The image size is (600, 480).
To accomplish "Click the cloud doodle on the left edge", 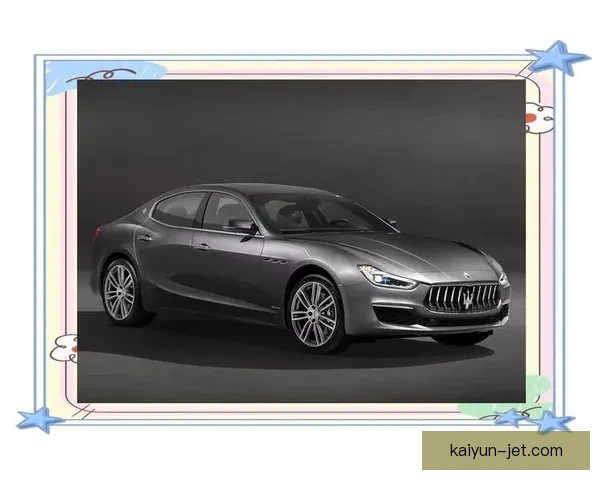I will click(x=64, y=348).
